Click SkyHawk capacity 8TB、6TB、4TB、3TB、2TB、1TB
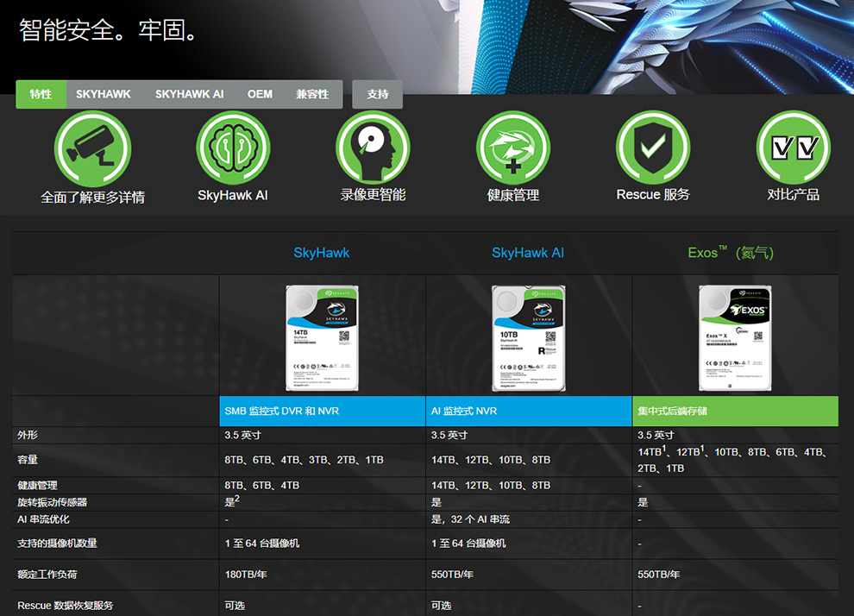 tap(304, 460)
